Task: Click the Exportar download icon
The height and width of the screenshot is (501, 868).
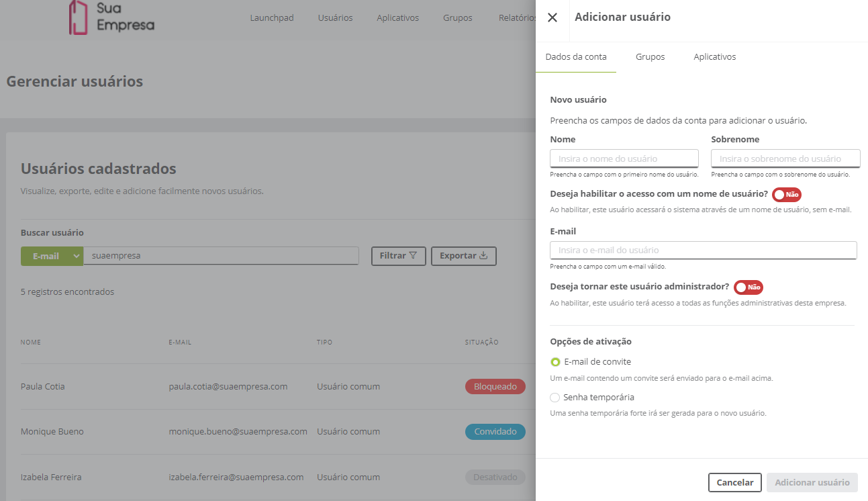Action: pyautogui.click(x=483, y=256)
